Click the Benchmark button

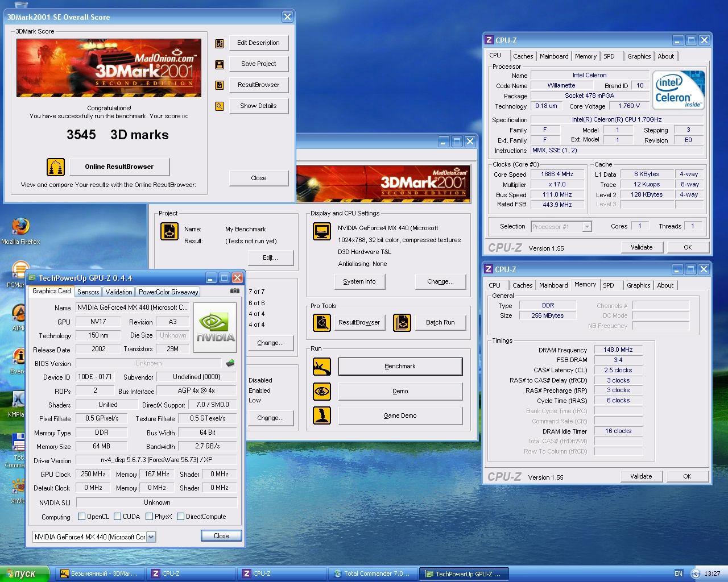tap(400, 367)
